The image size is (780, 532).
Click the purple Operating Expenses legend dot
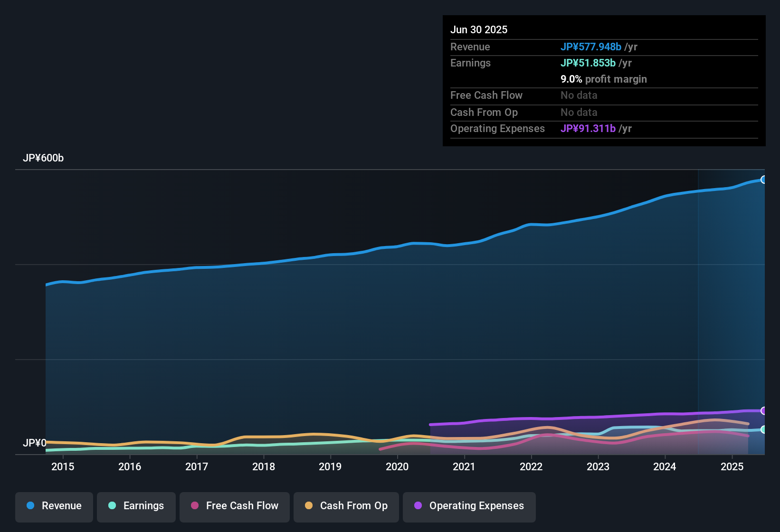pos(418,505)
